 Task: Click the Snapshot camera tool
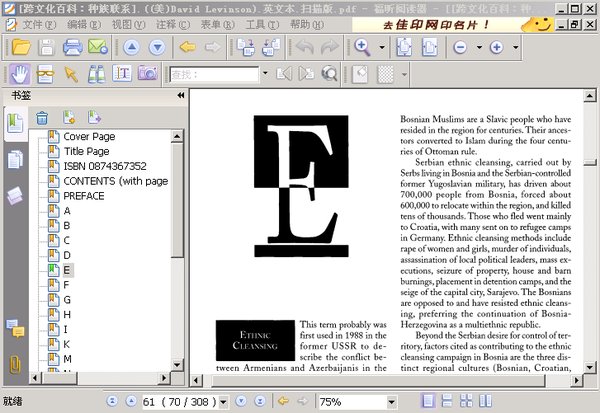(x=147, y=73)
